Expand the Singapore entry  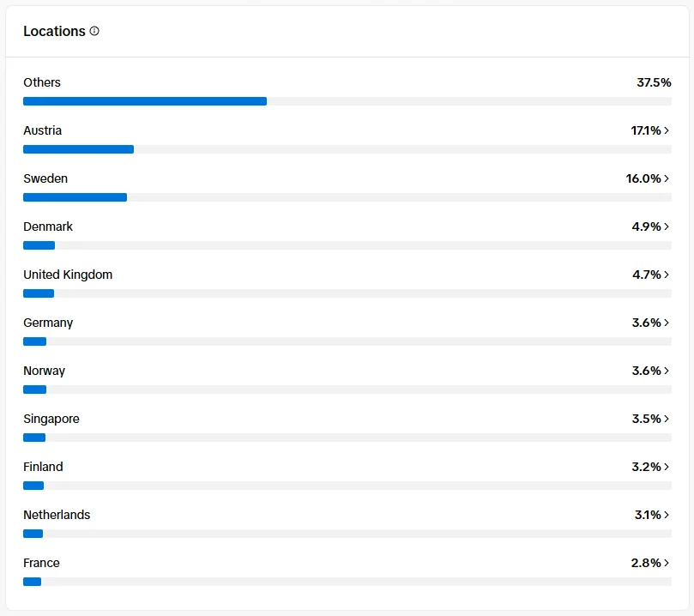(x=668, y=419)
